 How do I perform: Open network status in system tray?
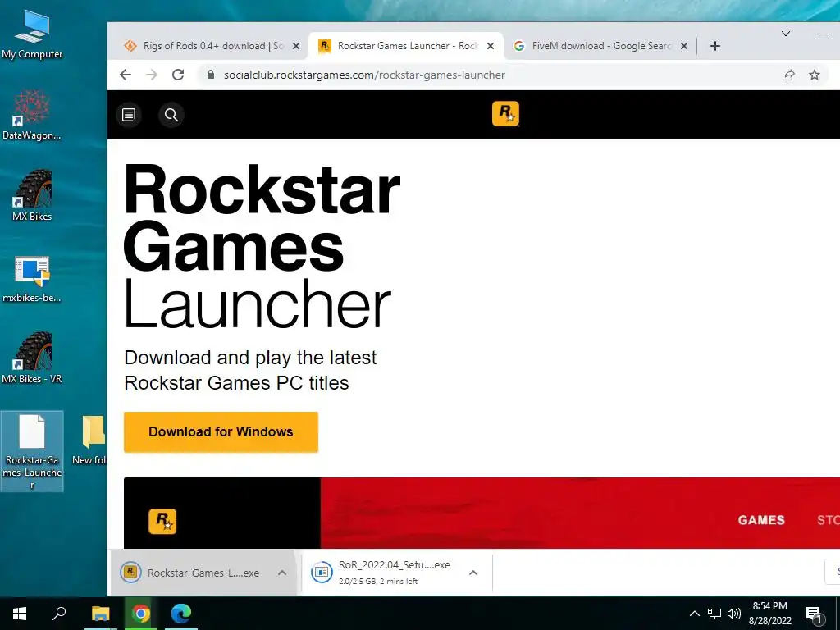714,614
